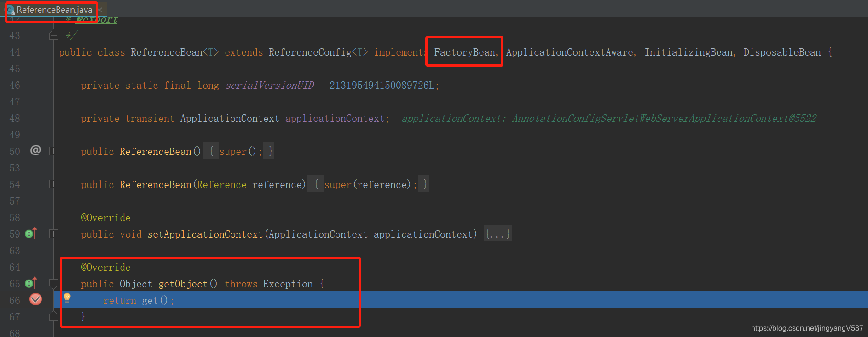Viewport: 868px width, 337px height.
Task: Click the {...} folded body of setApplicationContext
Action: click(498, 234)
